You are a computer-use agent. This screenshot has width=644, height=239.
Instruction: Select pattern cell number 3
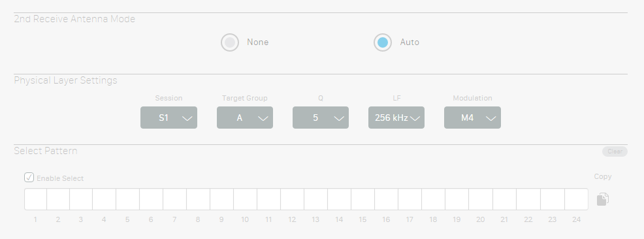coord(81,199)
